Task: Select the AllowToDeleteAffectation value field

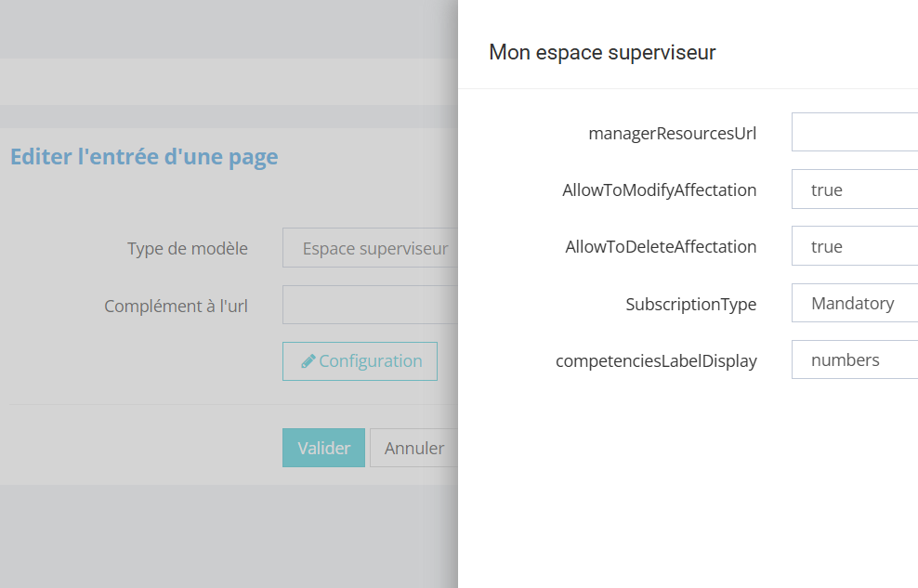Action: point(855,246)
